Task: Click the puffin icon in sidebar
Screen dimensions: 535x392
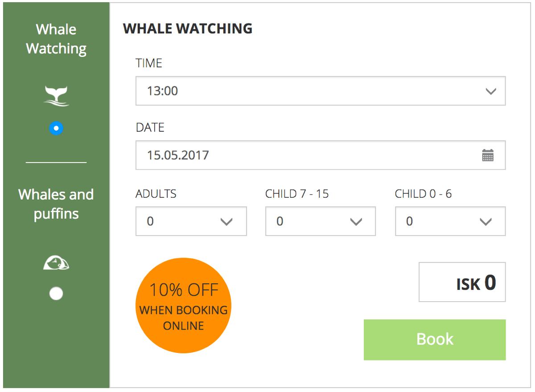Action: (56, 263)
